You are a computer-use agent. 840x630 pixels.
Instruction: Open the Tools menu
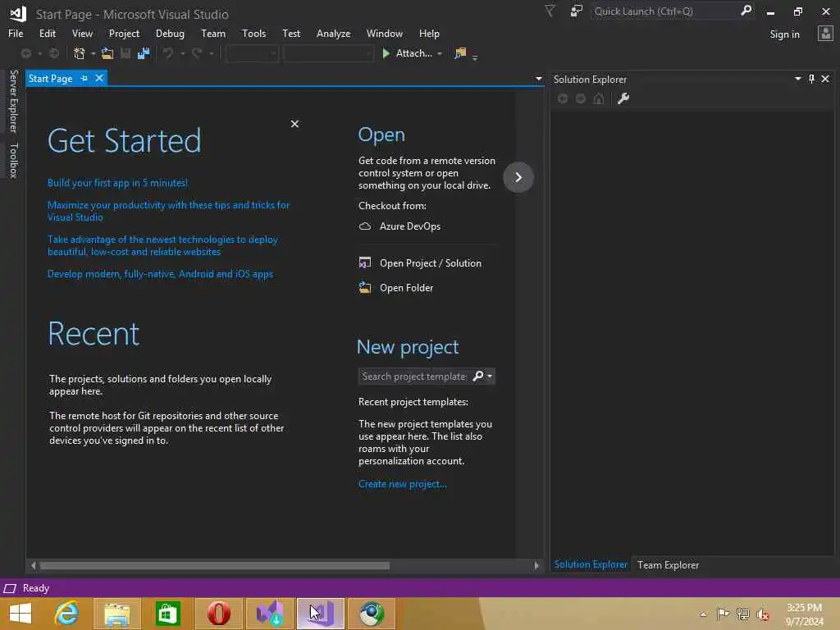(x=254, y=33)
